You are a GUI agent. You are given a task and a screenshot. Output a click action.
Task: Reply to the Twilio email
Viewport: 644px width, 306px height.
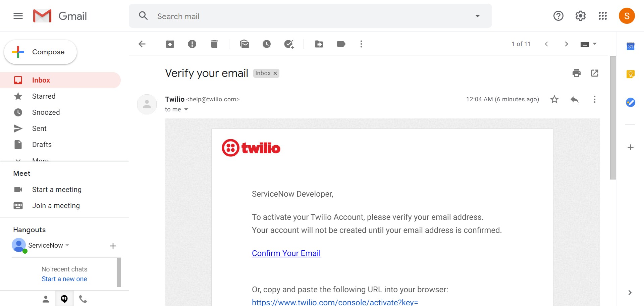575,99
